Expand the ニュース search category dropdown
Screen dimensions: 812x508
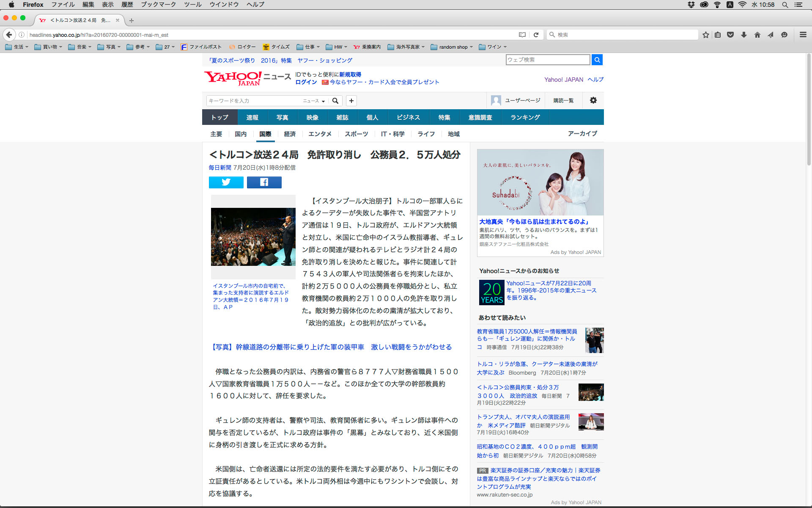(314, 101)
